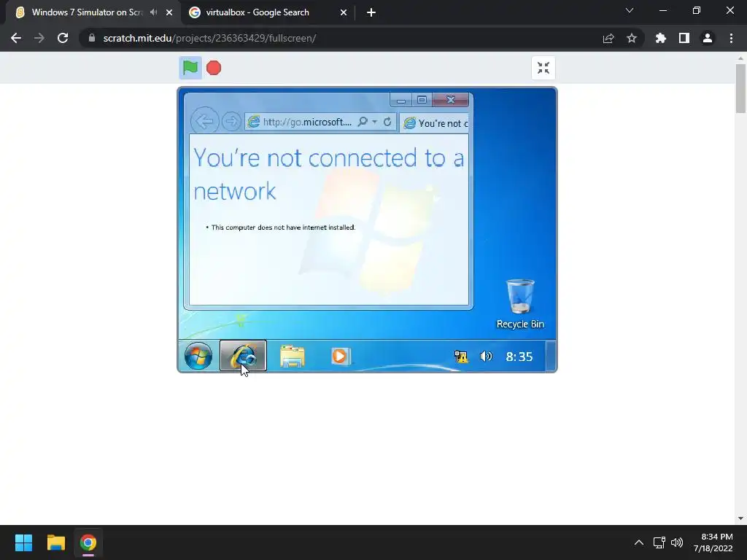The height and width of the screenshot is (560, 747).
Task: Reload the Scratch page
Action: tap(63, 38)
